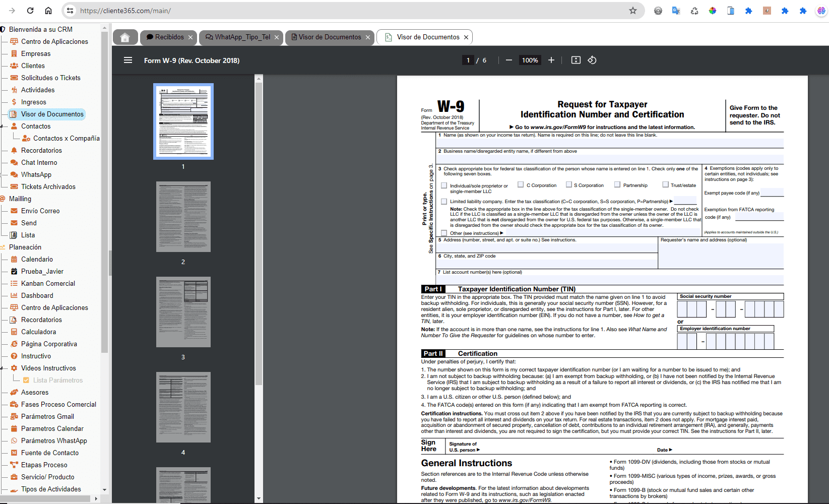Check Individual/sole proprietor box
Screen dimensions: 829x504
click(444, 185)
